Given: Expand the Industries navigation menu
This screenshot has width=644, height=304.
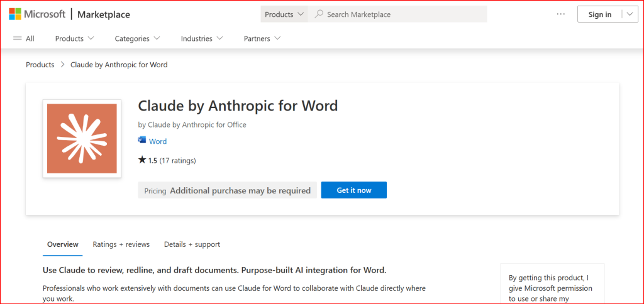Looking at the screenshot, I should (x=202, y=38).
